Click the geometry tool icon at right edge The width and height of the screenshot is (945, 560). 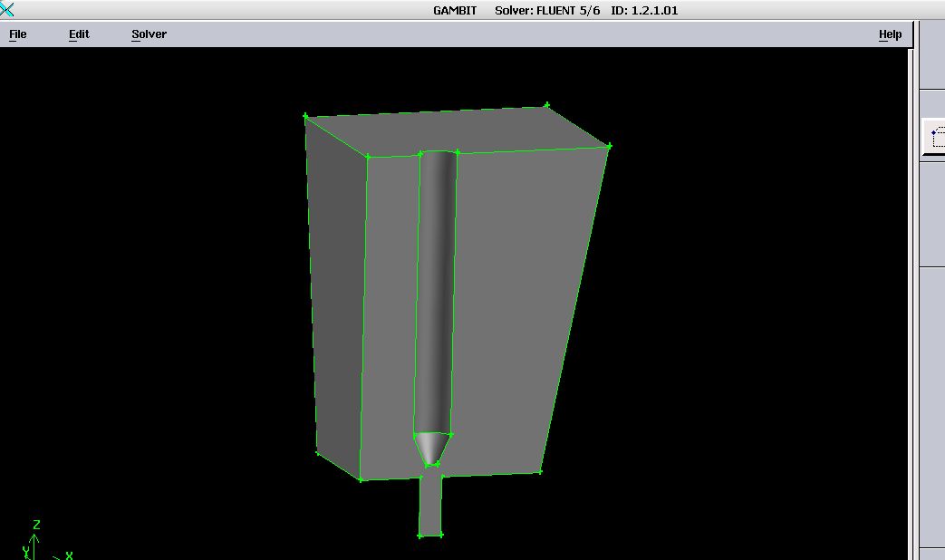click(x=935, y=138)
